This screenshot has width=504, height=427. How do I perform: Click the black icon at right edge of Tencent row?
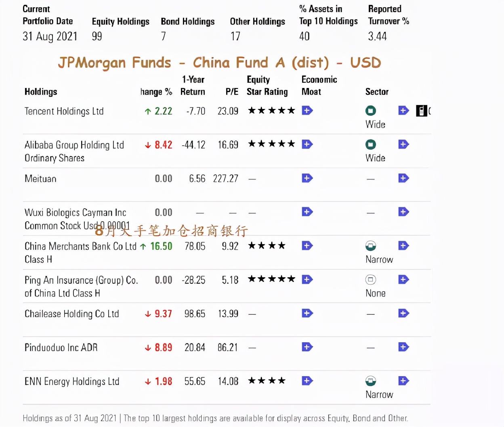(x=422, y=111)
